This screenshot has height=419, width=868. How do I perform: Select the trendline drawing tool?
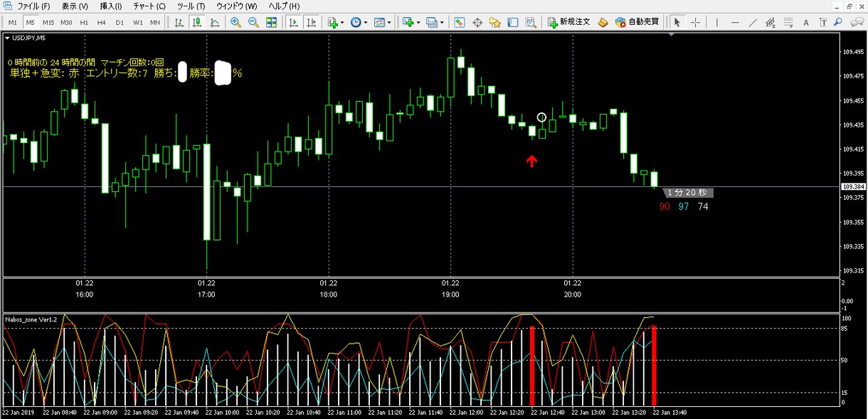(753, 22)
